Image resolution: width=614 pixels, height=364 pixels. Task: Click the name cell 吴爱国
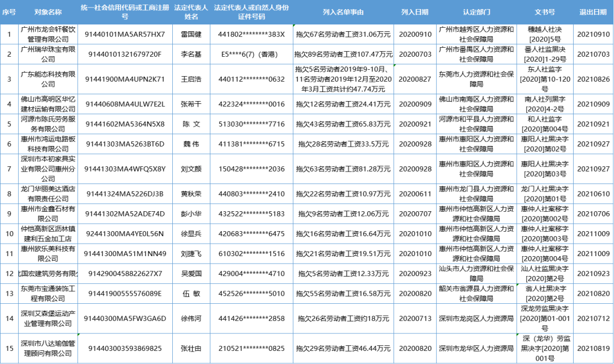click(x=191, y=274)
